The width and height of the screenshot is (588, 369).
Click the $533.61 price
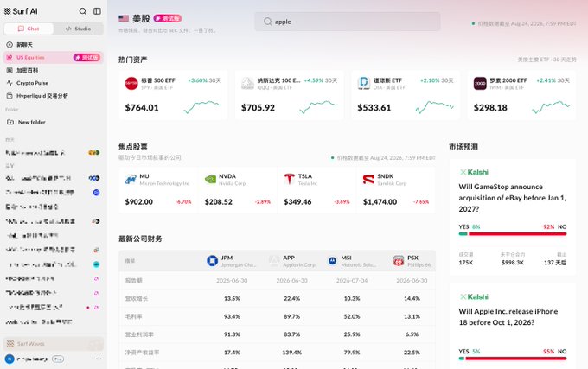point(374,107)
